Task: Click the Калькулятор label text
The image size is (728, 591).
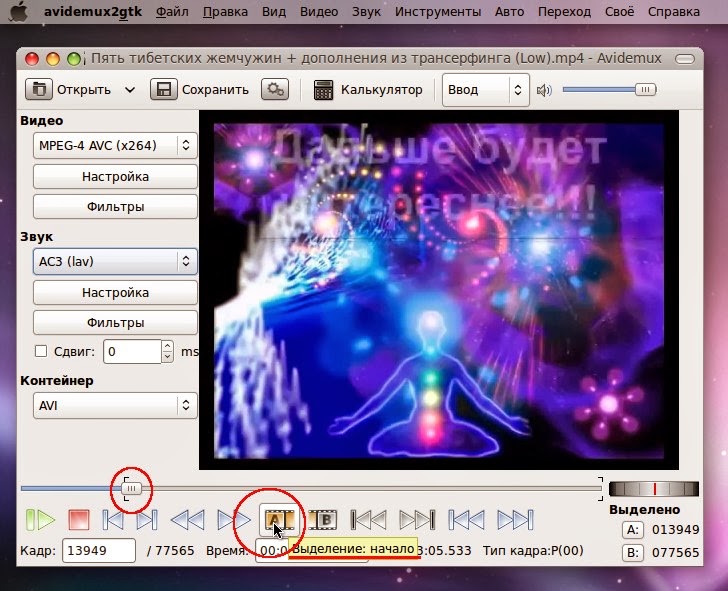Action: coord(382,90)
